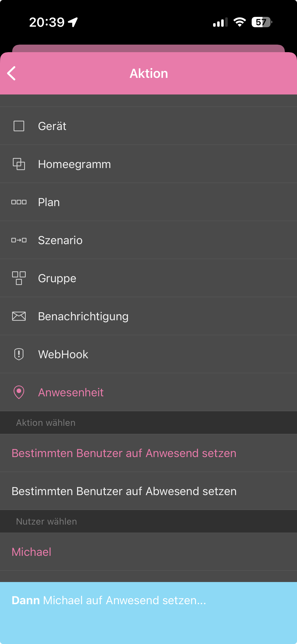Select Plan from the action list
The image size is (297, 644).
[49, 202]
